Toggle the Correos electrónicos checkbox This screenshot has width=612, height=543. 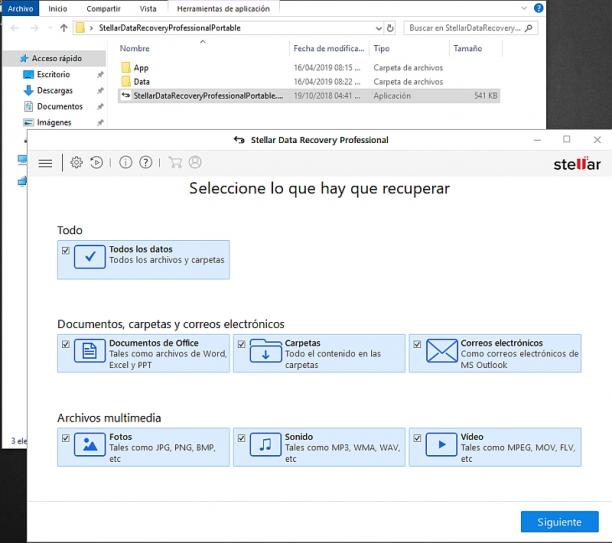point(417,344)
